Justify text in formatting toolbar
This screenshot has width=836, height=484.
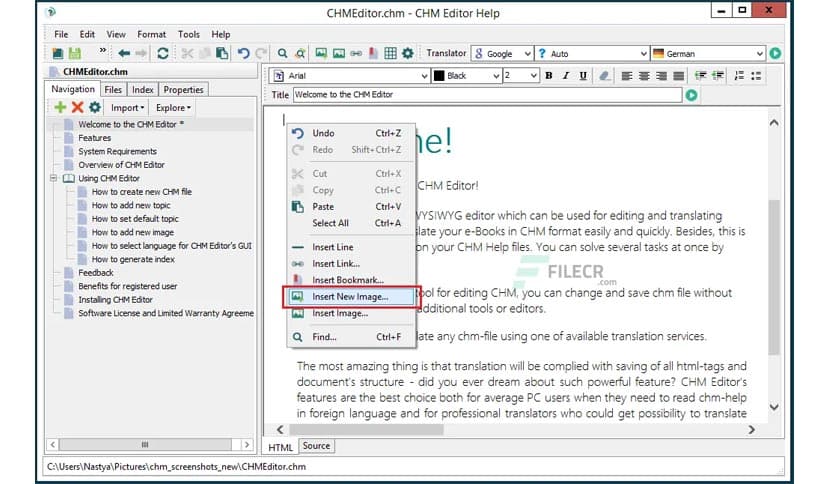[679, 76]
